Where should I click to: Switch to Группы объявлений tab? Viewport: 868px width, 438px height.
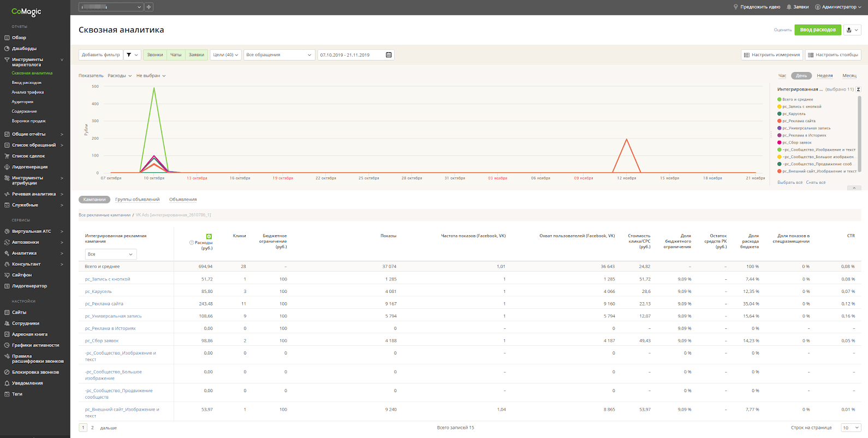click(138, 200)
